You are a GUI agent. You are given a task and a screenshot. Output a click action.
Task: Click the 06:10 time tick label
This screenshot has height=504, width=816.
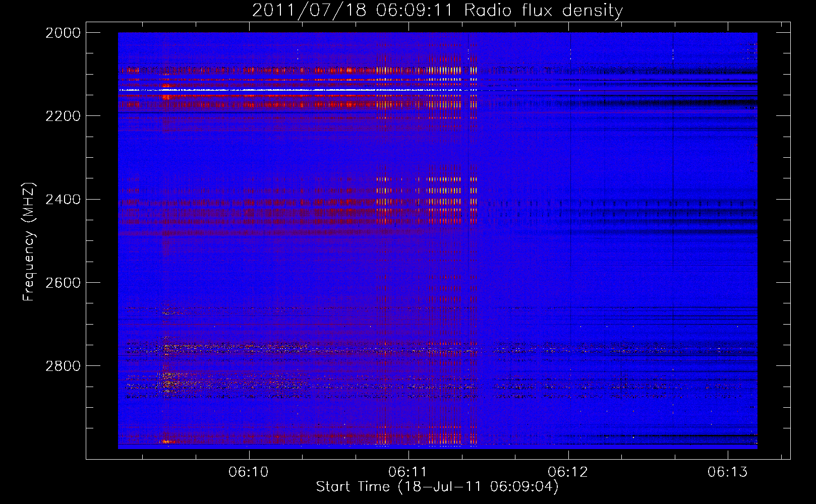pyautogui.click(x=249, y=472)
